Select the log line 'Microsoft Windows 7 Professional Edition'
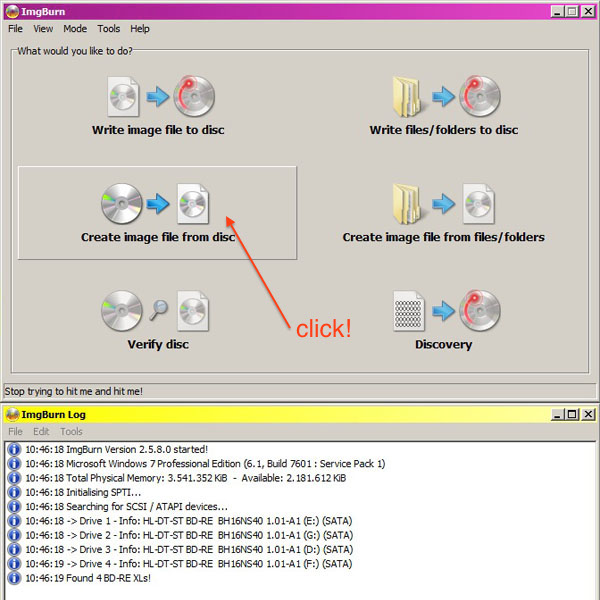Screen dimensions: 600x600 [x=205, y=463]
